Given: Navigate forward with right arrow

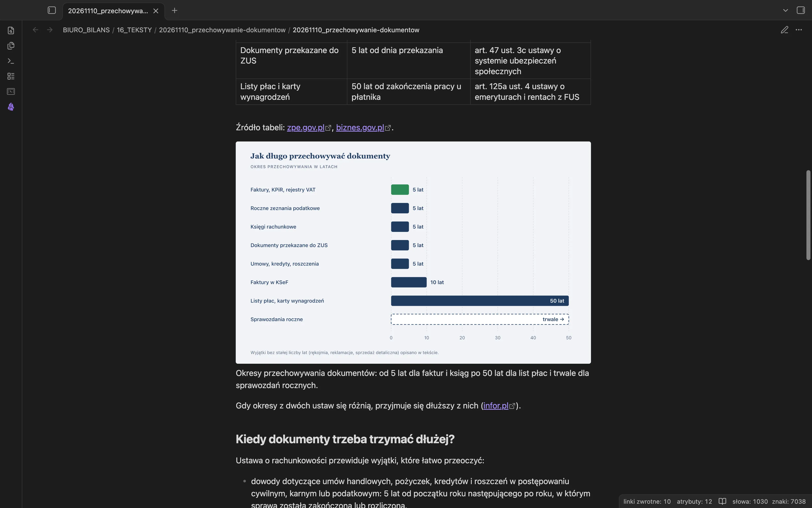Looking at the screenshot, I should pos(50,30).
